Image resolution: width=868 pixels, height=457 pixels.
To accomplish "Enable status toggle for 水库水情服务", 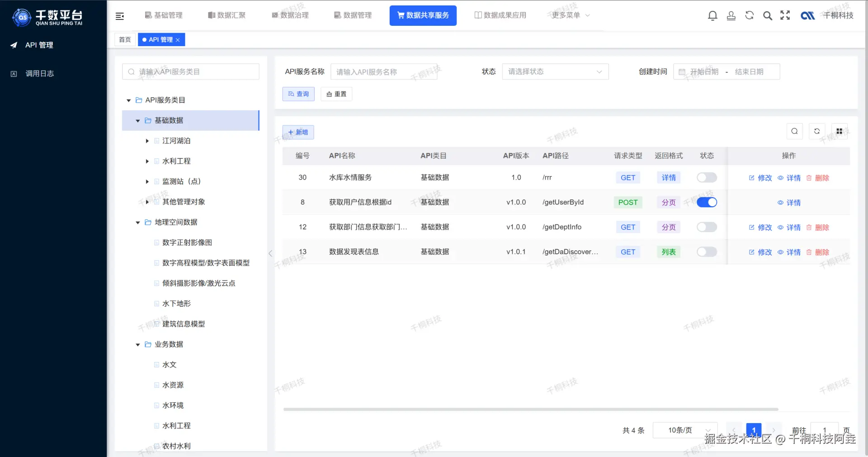I will pyautogui.click(x=706, y=177).
